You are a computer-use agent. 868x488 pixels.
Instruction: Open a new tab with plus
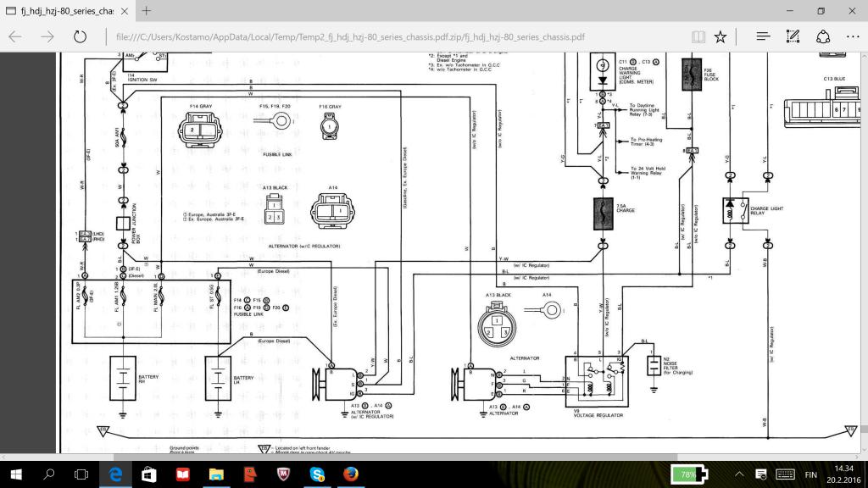tap(147, 11)
